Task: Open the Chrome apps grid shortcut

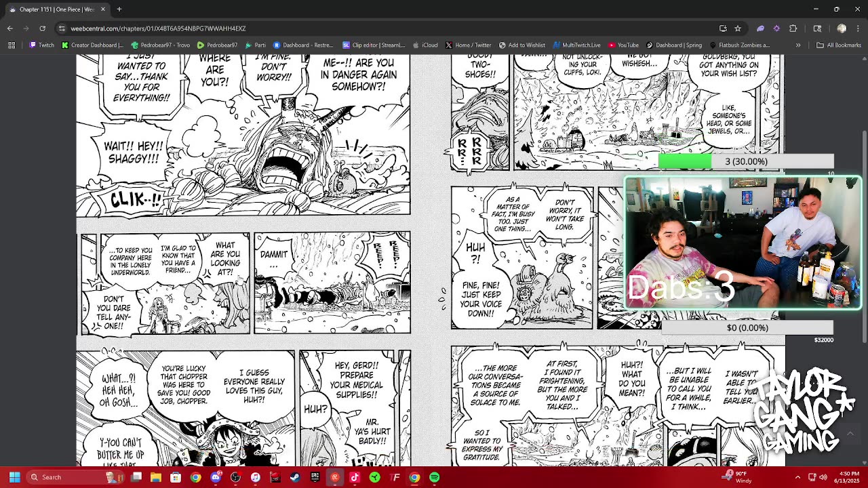Action: (12, 45)
